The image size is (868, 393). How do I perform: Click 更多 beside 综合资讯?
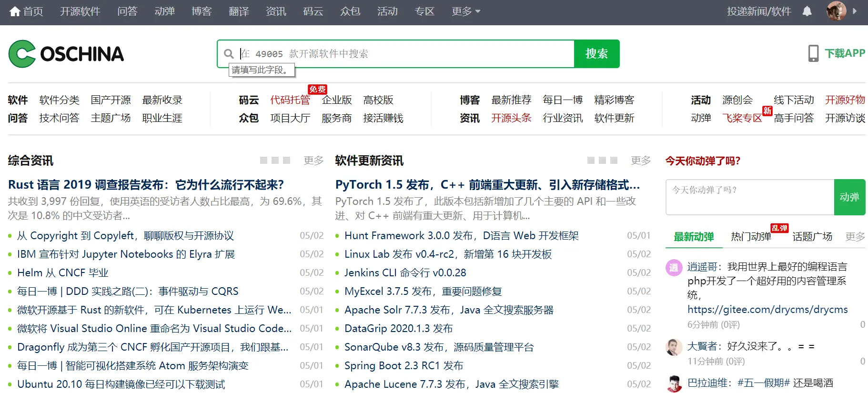(313, 161)
